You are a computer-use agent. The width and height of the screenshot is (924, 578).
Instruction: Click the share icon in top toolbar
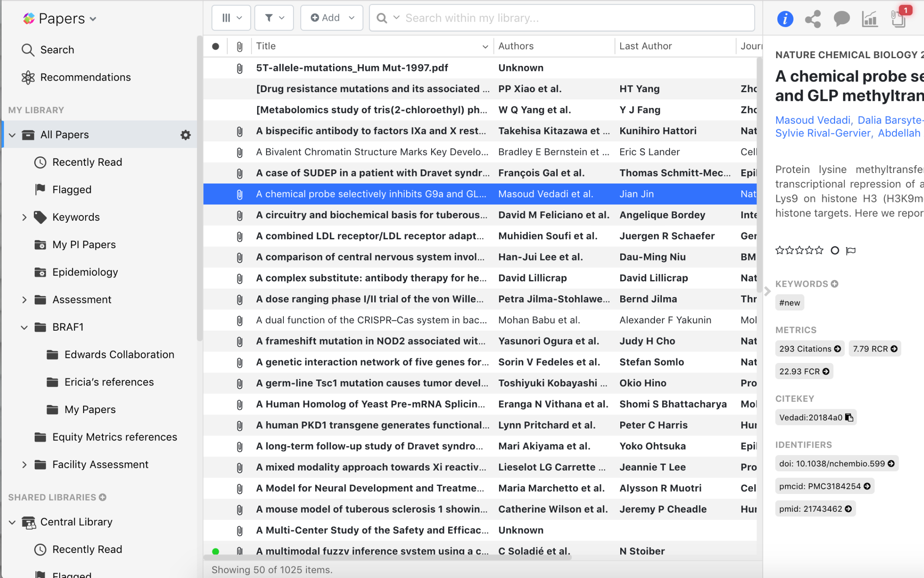coord(813,18)
